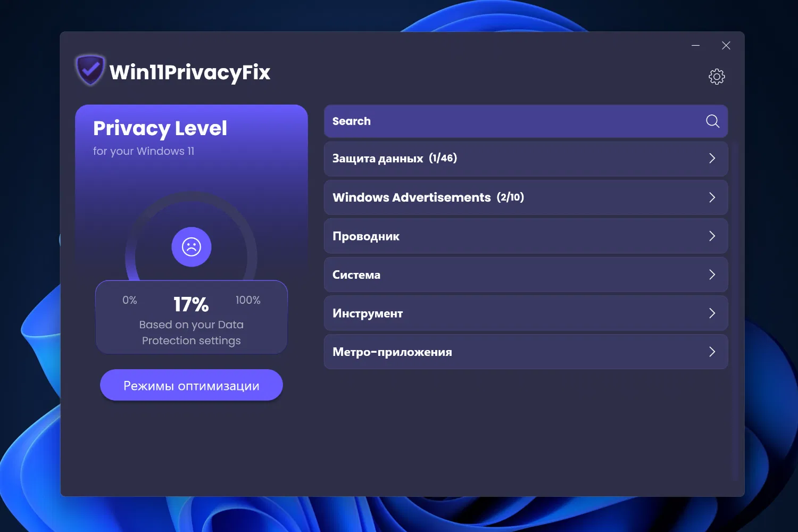Open settings via the gear icon
This screenshot has height=532, width=798.
pos(717,77)
